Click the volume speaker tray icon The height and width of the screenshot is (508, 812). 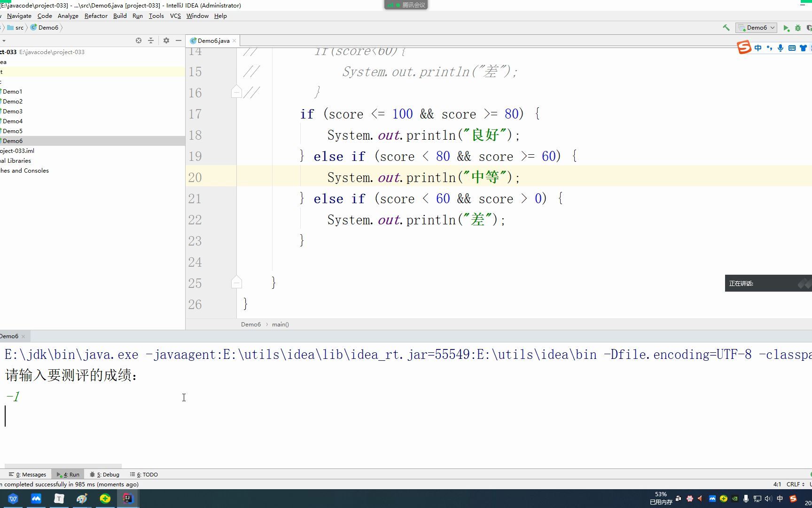point(768,499)
